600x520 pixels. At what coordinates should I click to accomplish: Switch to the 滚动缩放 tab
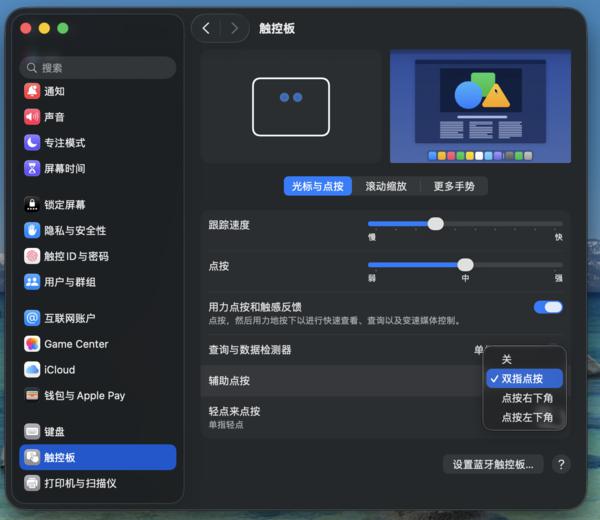pos(385,186)
